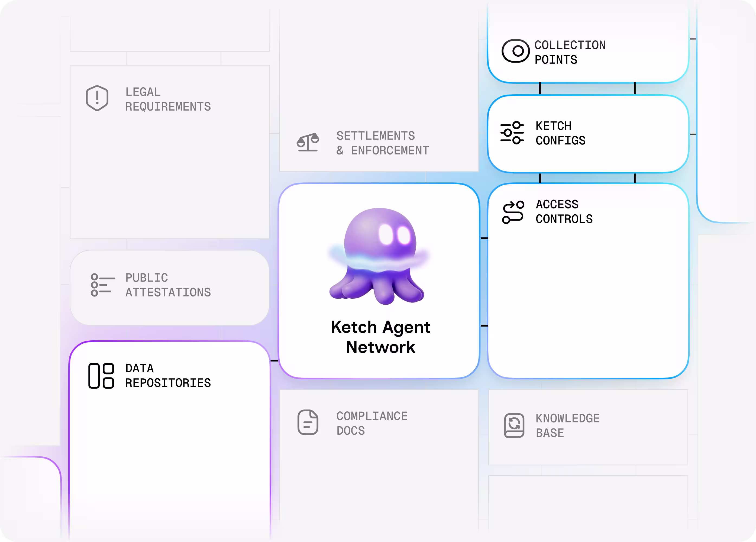The width and height of the screenshot is (756, 542).
Task: Click the purple Ketch octopus mascot
Action: coord(379,256)
